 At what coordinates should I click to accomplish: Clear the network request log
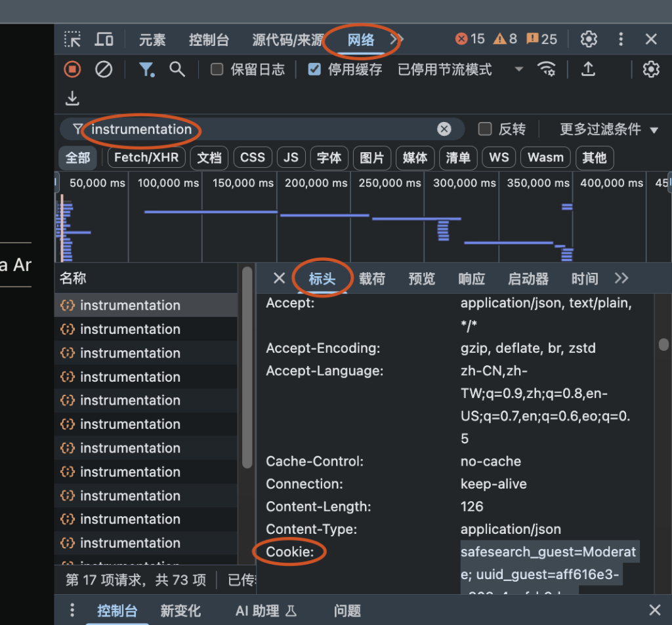[102, 70]
